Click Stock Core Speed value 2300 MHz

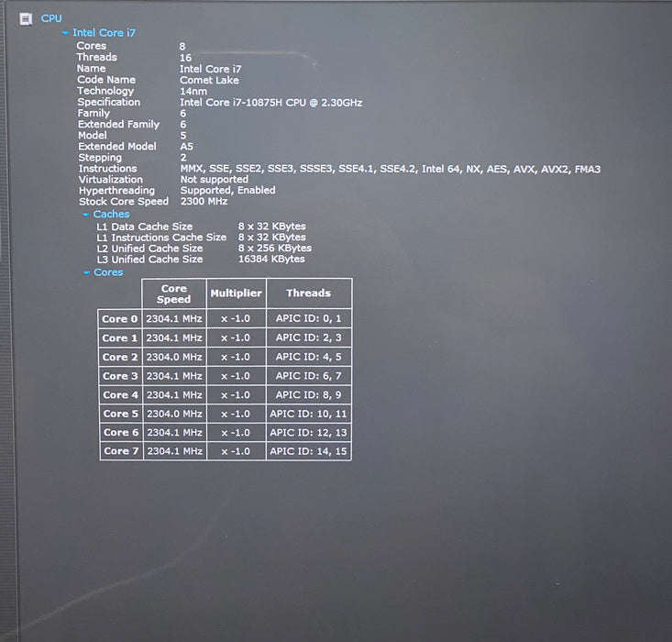click(x=204, y=201)
